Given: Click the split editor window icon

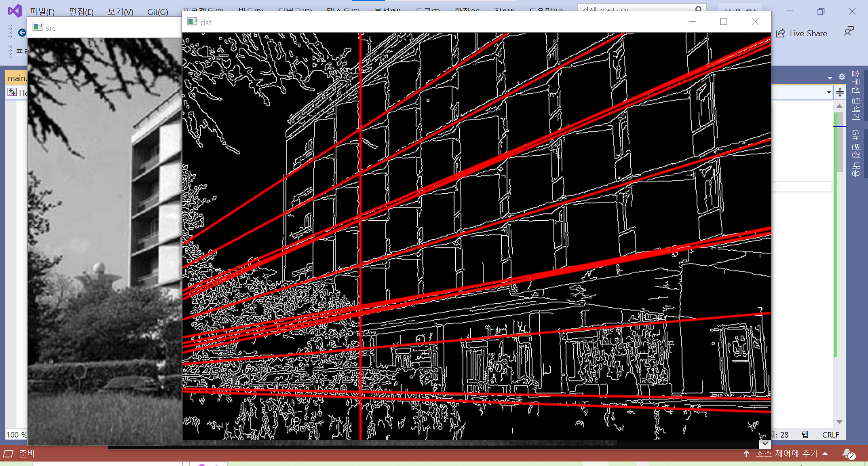Looking at the screenshot, I should (840, 92).
